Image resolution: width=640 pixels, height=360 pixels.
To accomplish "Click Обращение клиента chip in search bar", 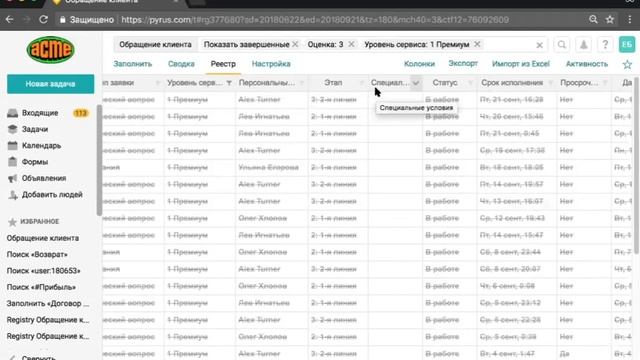I will (x=155, y=44).
